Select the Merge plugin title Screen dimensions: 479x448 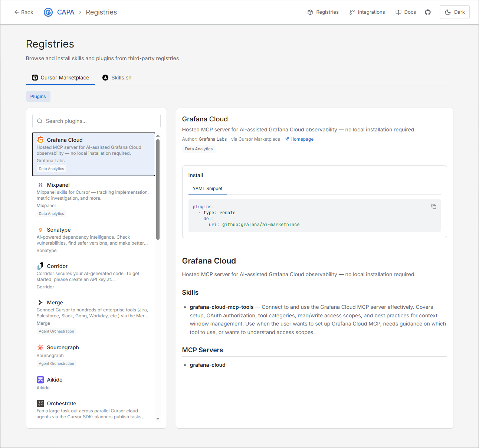[55, 303]
